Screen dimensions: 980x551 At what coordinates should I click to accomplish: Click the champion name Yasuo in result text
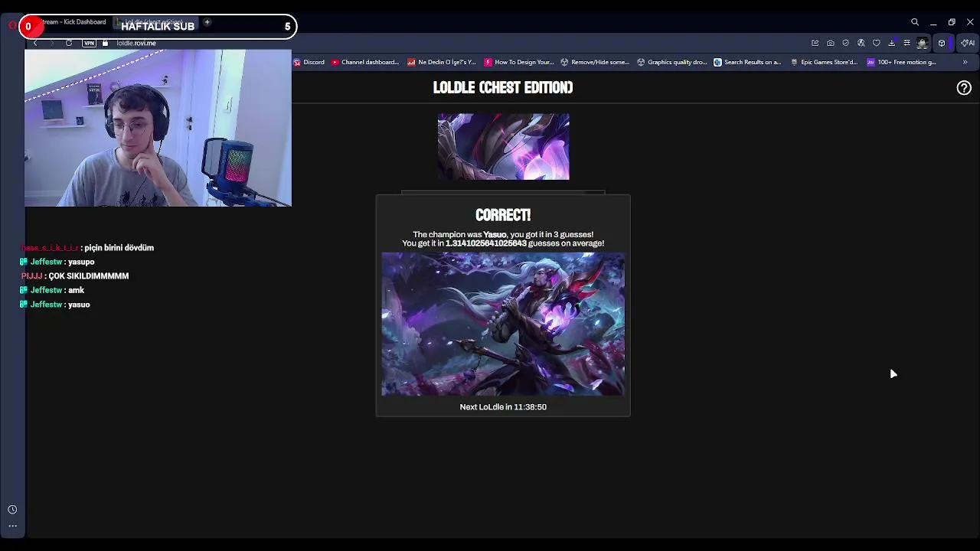pyautogui.click(x=495, y=235)
